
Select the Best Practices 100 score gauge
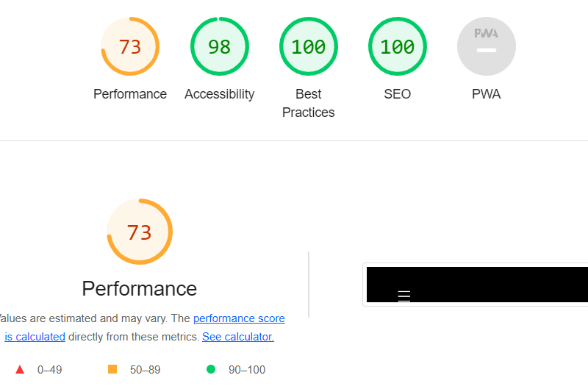pos(309,47)
